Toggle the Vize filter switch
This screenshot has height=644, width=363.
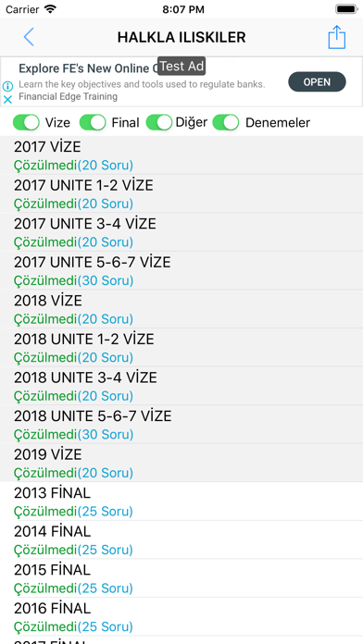(26, 122)
